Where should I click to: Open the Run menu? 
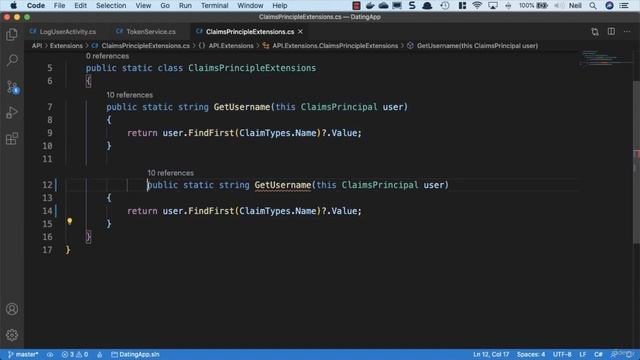click(185, 5)
